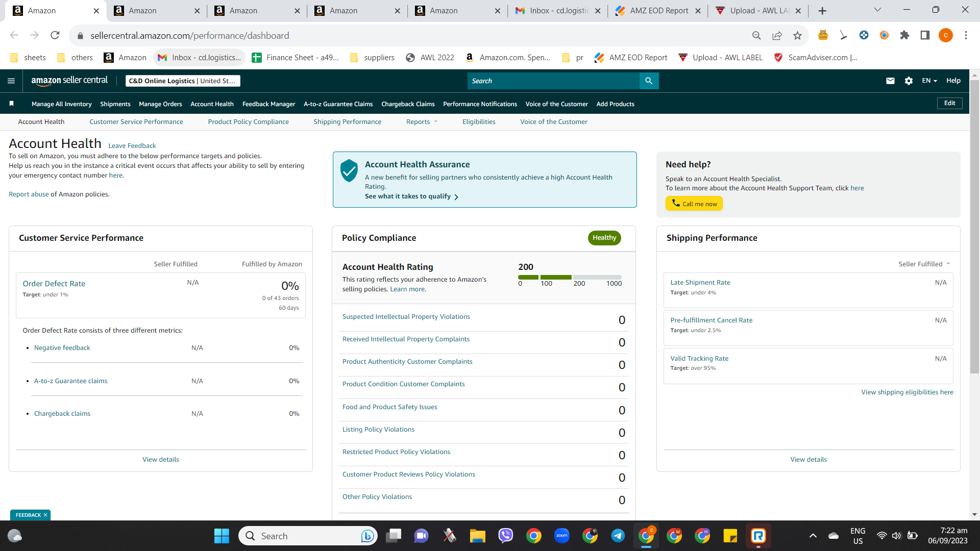Close the FEEDBACK tab with its X

pos(45,515)
